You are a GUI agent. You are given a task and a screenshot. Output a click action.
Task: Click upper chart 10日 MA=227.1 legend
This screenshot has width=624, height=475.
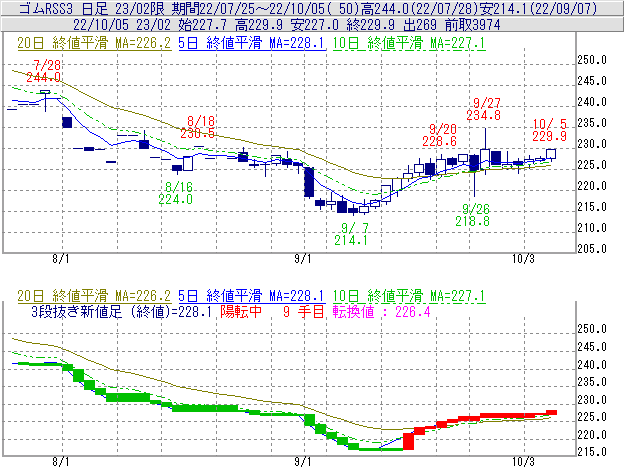pos(409,43)
